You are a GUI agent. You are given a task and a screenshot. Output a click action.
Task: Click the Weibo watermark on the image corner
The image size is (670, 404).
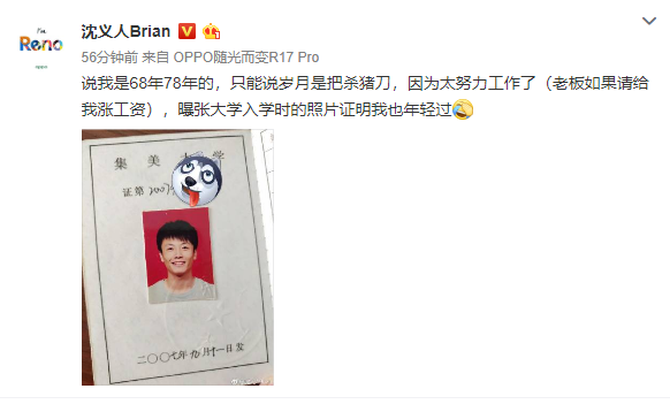[251, 381]
